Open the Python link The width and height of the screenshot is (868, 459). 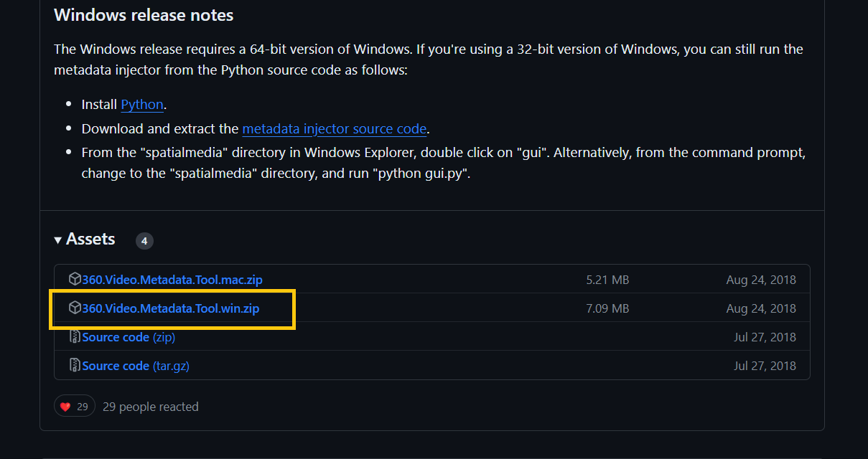[x=142, y=105]
